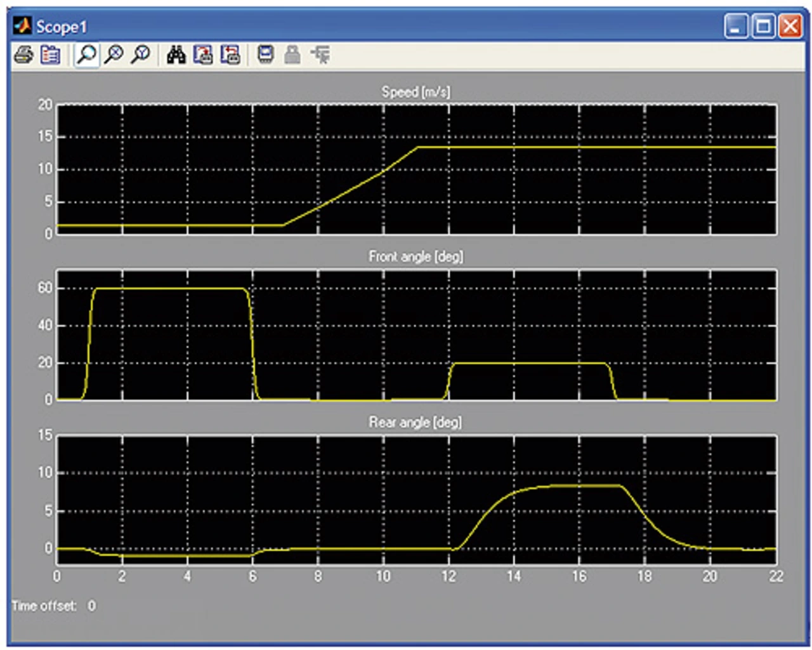The height and width of the screenshot is (650, 812).
Task: Activate the Zoom X-axis tool
Action: coord(114,55)
